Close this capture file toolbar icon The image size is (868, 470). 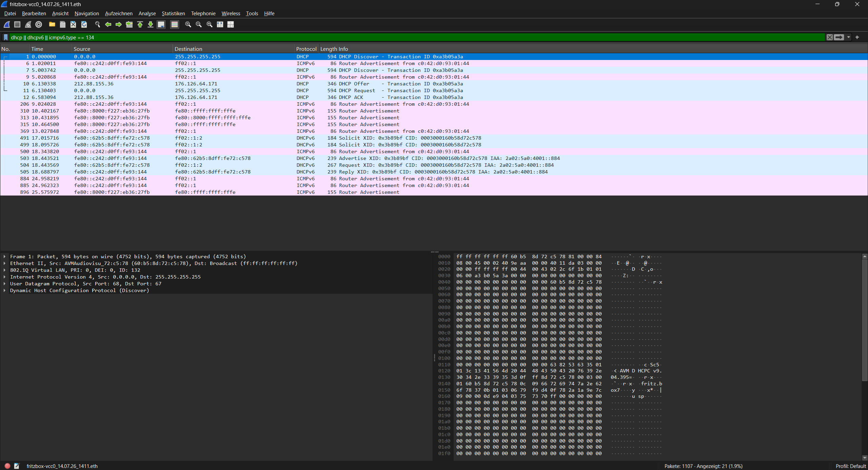click(x=73, y=24)
